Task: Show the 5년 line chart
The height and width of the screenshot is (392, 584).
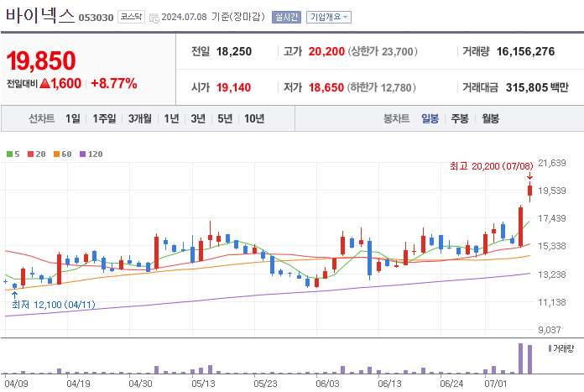Action: pyautogui.click(x=225, y=118)
